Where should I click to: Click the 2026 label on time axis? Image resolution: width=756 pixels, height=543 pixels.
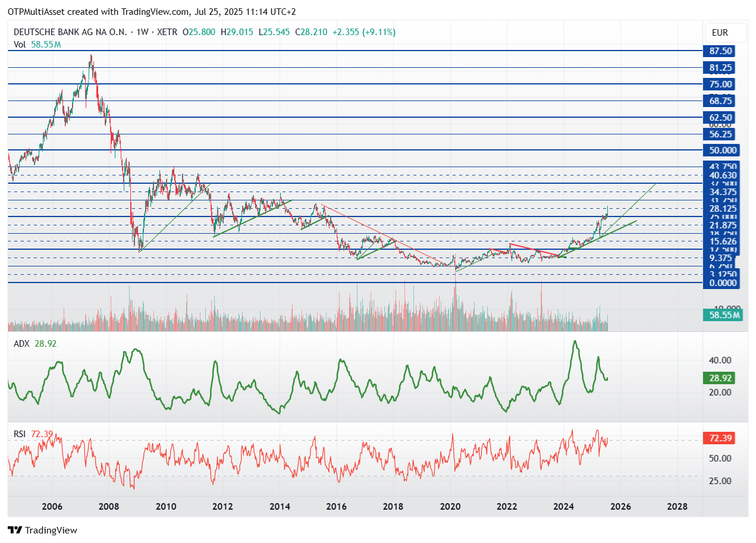click(620, 507)
